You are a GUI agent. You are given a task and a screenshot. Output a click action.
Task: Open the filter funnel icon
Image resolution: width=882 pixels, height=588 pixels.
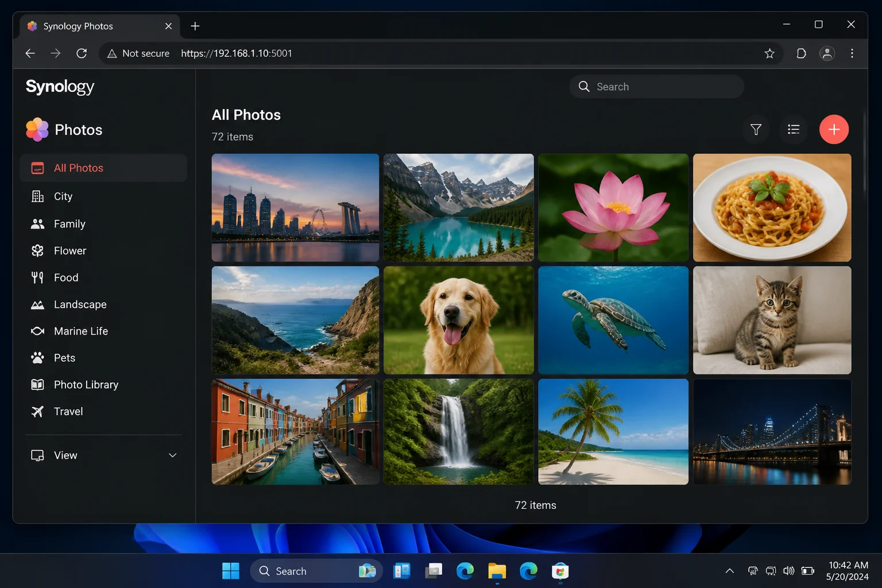(x=756, y=129)
